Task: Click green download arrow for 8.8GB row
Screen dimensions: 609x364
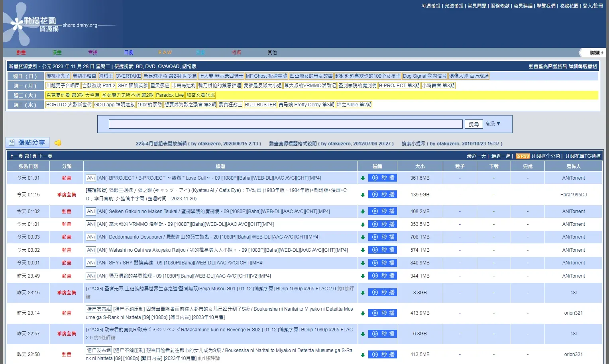Action: pos(363,293)
